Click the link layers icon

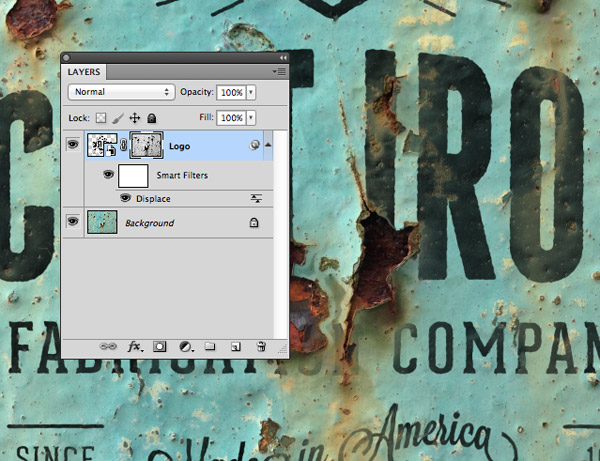pos(109,347)
